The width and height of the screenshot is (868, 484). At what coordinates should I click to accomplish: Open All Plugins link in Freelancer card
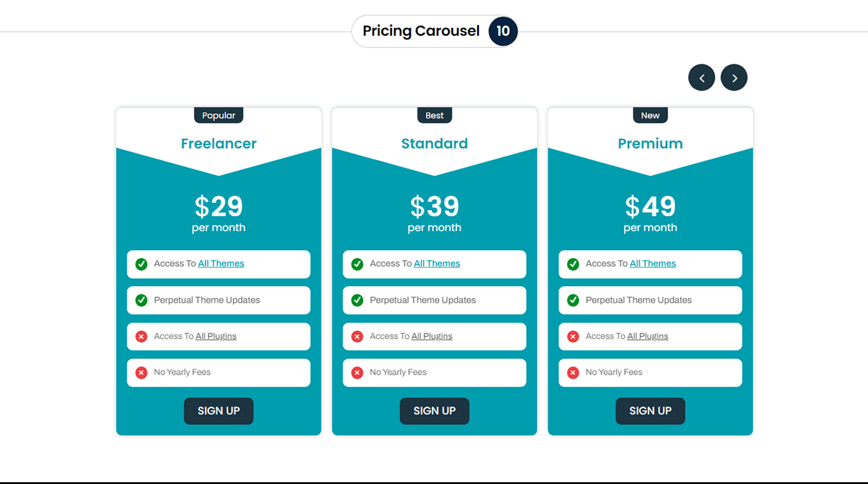coord(216,336)
